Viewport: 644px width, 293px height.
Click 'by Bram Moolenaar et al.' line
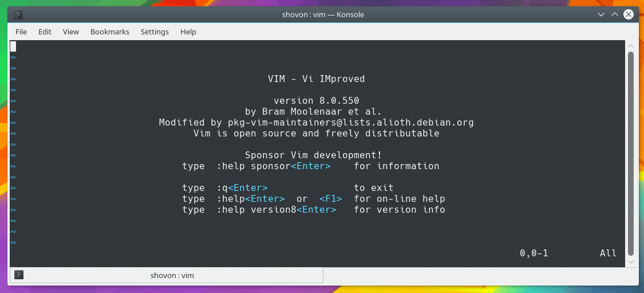coord(313,111)
